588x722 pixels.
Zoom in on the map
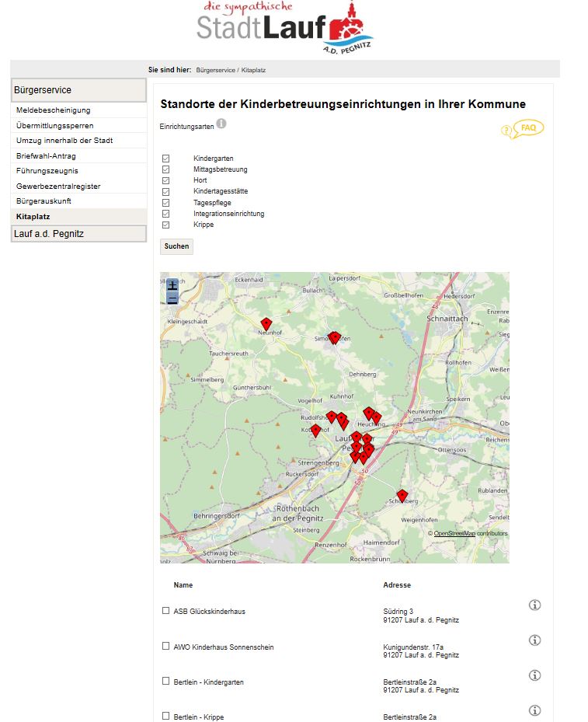tap(172, 286)
